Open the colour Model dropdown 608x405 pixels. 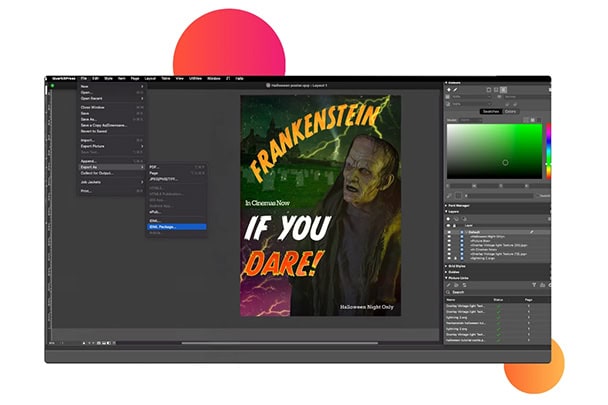(x=471, y=120)
